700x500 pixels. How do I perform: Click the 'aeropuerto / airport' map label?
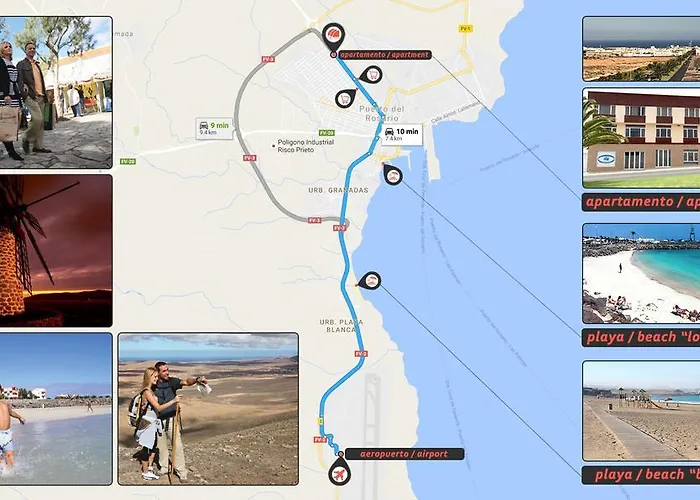pos(404,454)
